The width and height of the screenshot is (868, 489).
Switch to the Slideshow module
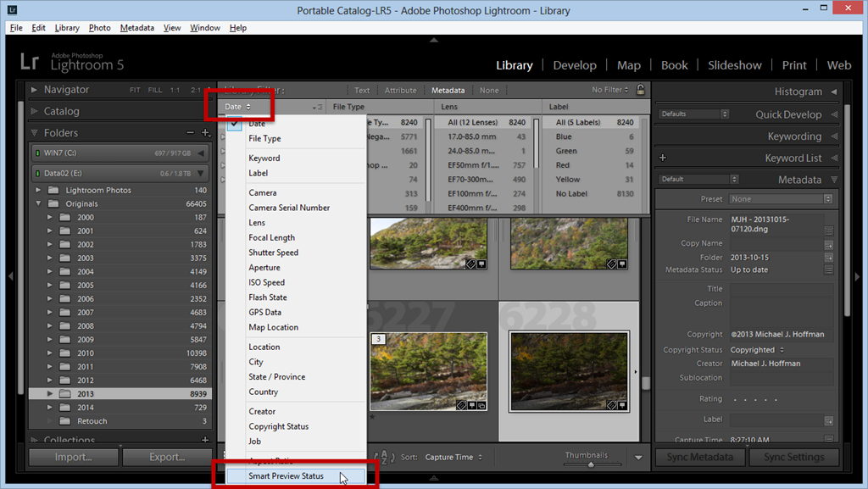pyautogui.click(x=735, y=65)
